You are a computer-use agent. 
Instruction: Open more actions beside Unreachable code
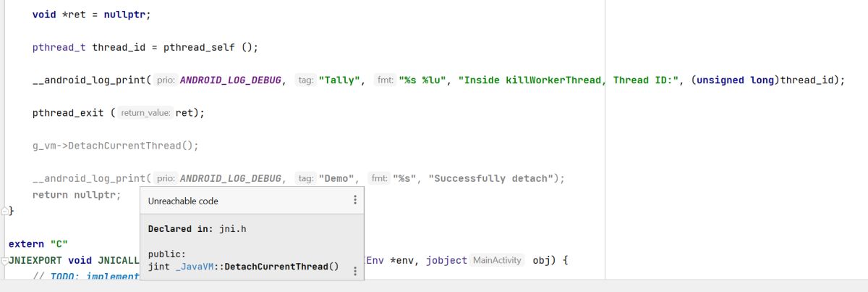tap(354, 200)
